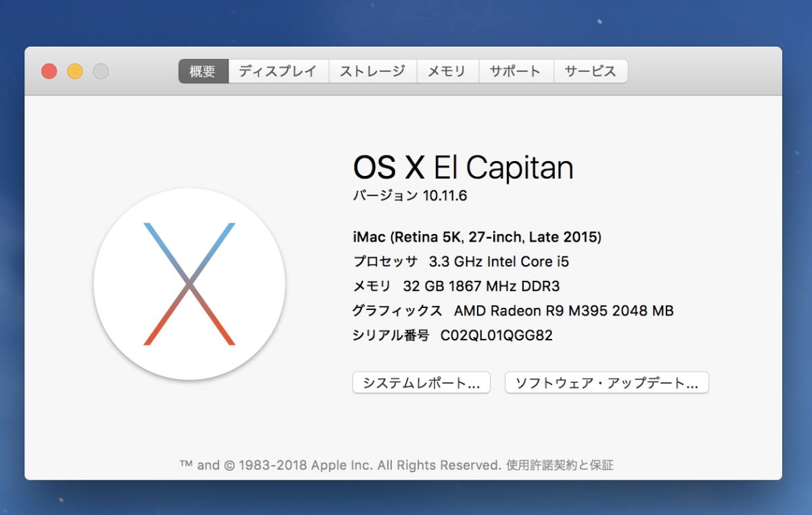Click AMD Radeon R9 M395 2048 MB text
This screenshot has height=515, width=812.
coord(564,311)
